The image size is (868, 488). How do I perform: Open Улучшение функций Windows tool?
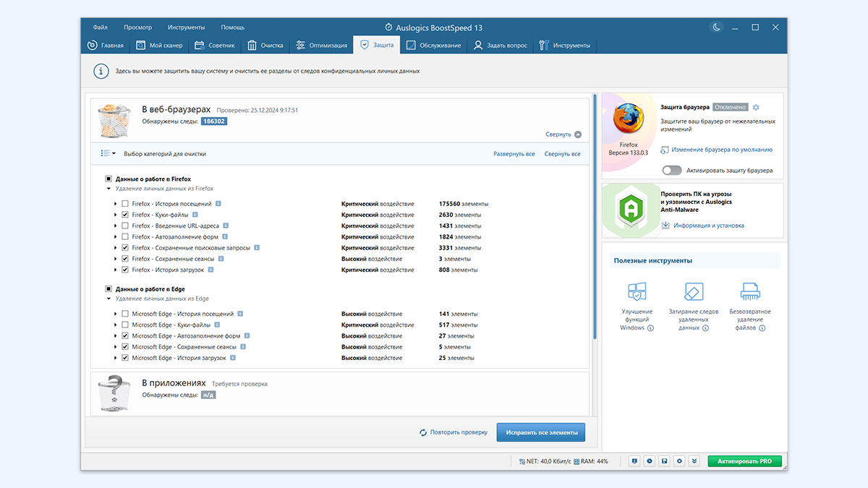[x=637, y=307]
